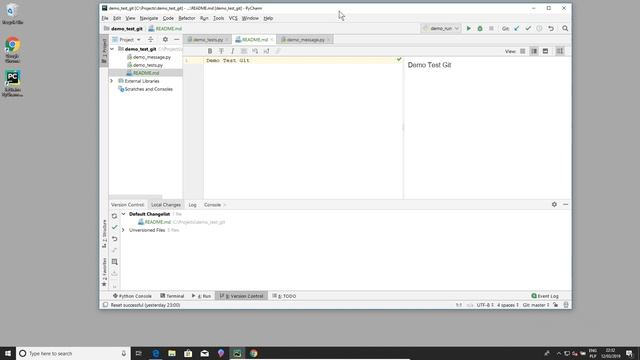
Task: Open the Python Console tool window
Action: pos(132,296)
